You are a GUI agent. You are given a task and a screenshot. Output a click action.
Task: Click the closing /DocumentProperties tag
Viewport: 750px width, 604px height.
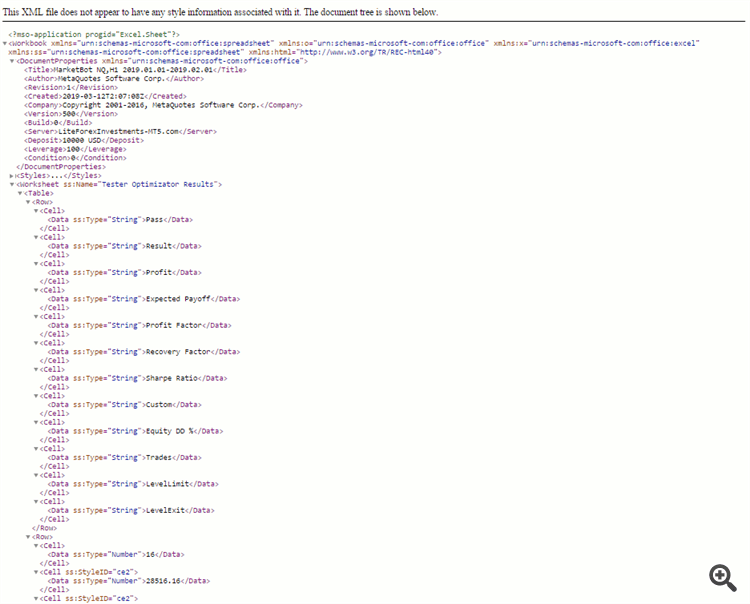point(61,167)
